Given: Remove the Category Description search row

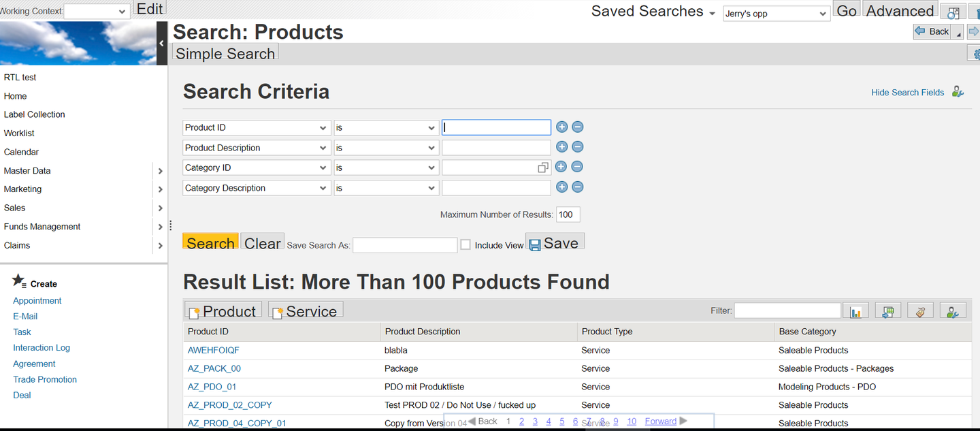Looking at the screenshot, I should point(577,187).
